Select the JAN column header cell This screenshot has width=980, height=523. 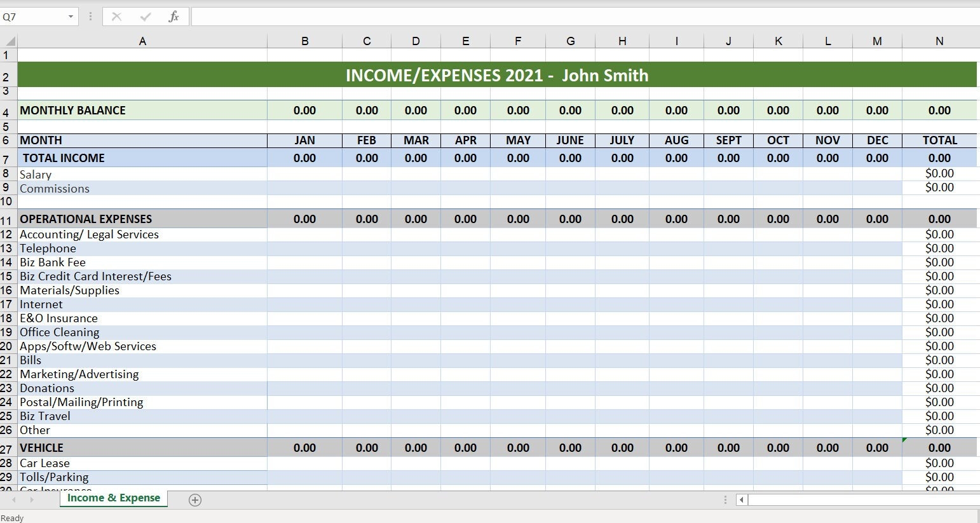point(304,140)
